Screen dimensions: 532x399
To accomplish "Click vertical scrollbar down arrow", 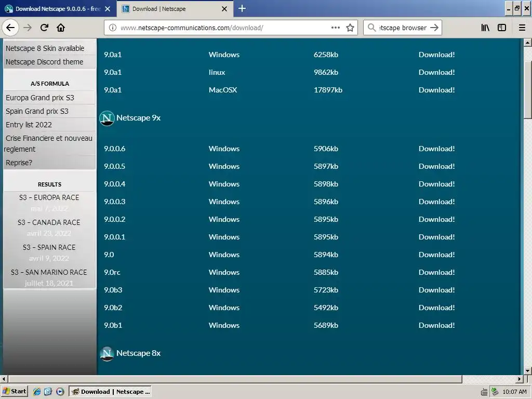I will 528,371.
